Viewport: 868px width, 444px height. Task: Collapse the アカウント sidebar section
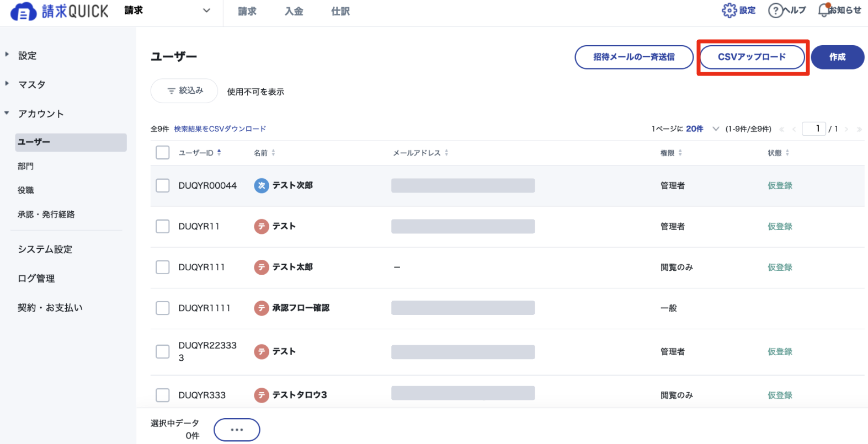pyautogui.click(x=7, y=113)
